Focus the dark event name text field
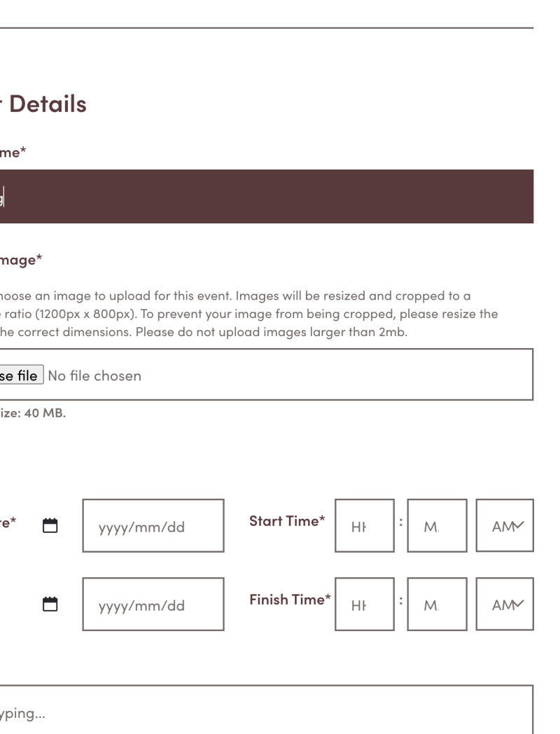The image size is (560, 734). (266, 197)
